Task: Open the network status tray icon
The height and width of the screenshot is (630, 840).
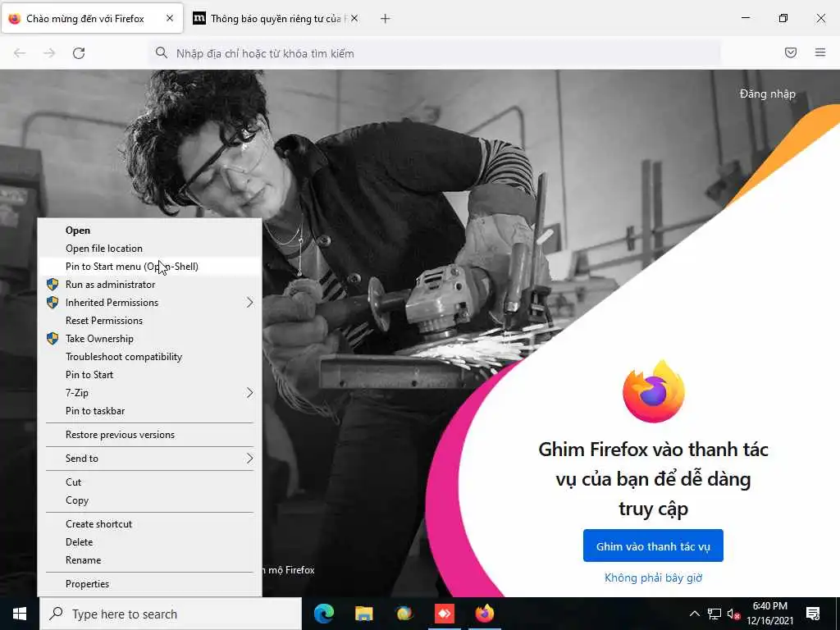Action: click(714, 614)
